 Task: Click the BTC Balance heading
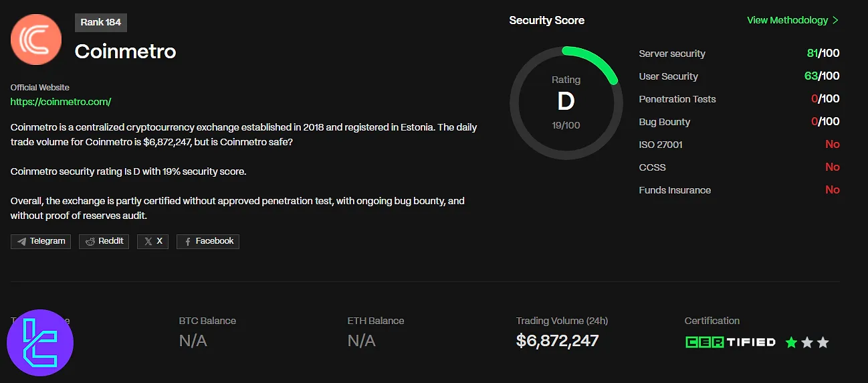(207, 321)
